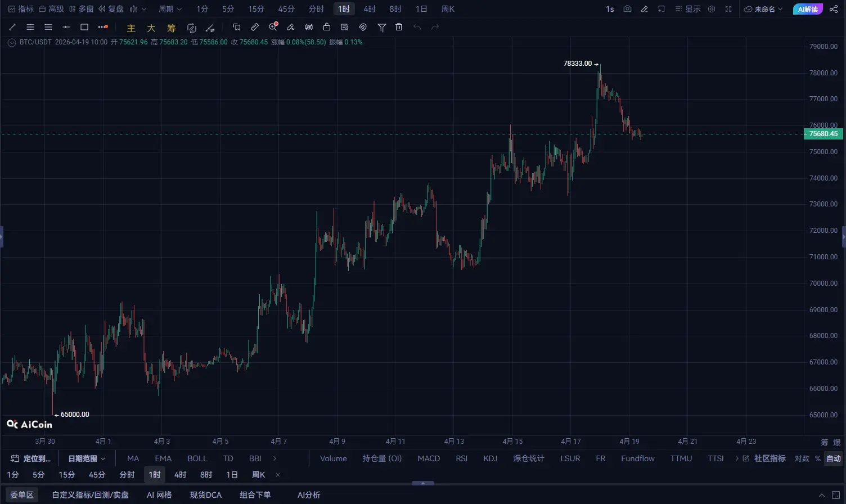Switch to the 委单区 tab

click(22, 495)
